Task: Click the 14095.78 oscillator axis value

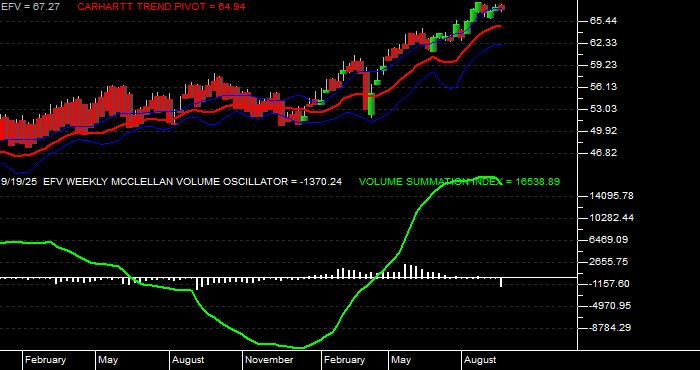Action: point(611,196)
